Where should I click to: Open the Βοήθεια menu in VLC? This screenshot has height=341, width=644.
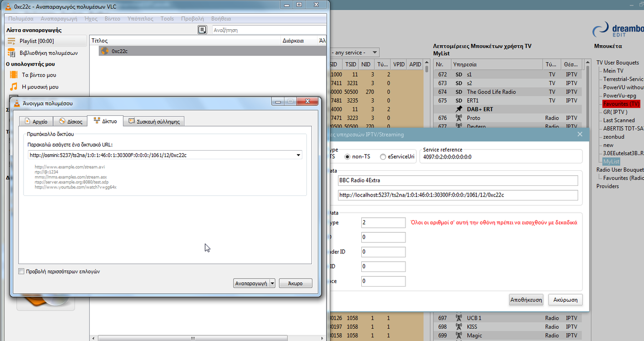[x=221, y=19]
